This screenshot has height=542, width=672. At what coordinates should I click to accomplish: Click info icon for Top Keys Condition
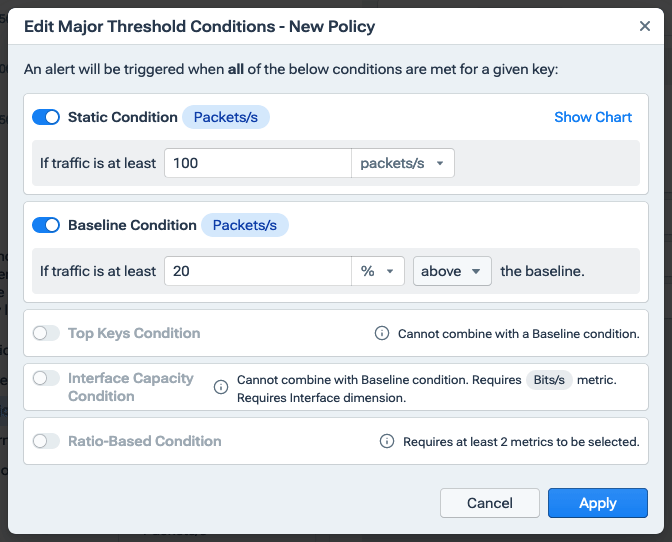[382, 333]
